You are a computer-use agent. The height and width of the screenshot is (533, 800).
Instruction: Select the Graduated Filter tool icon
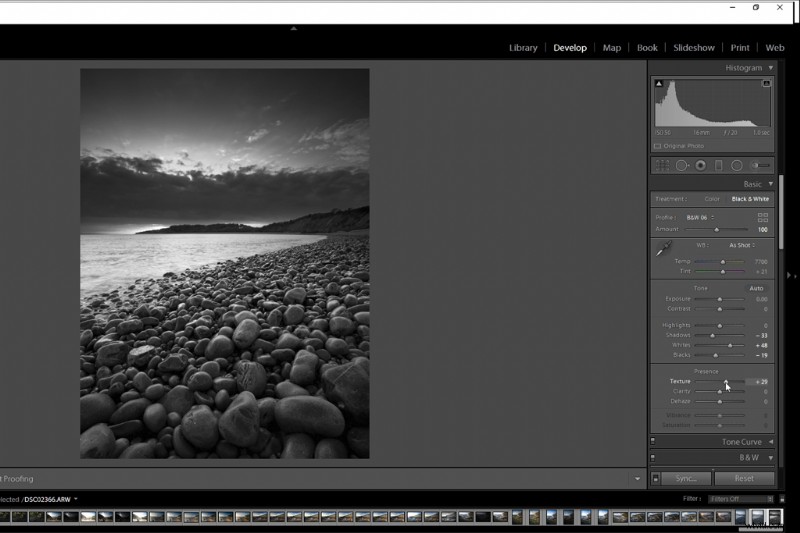pyautogui.click(x=718, y=165)
